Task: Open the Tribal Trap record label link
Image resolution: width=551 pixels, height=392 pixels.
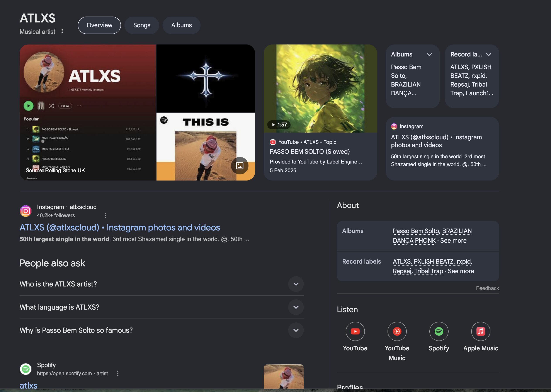Action: click(429, 271)
